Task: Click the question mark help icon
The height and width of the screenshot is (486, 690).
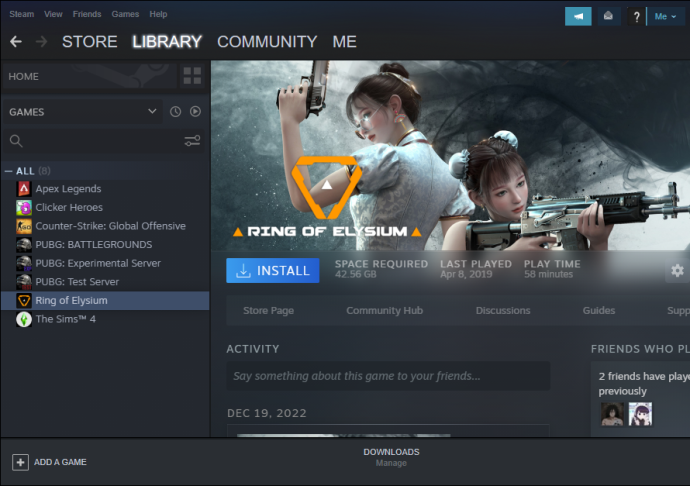Action: (636, 17)
